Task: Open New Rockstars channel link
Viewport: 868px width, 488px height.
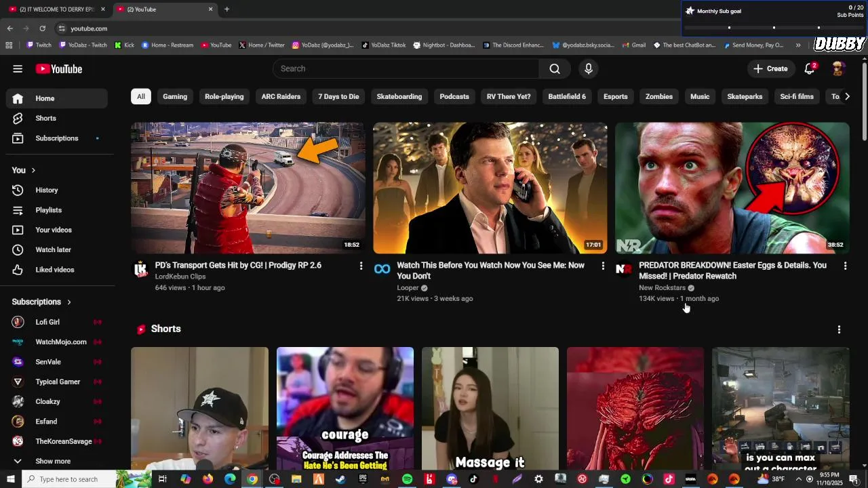Action: [x=663, y=288]
